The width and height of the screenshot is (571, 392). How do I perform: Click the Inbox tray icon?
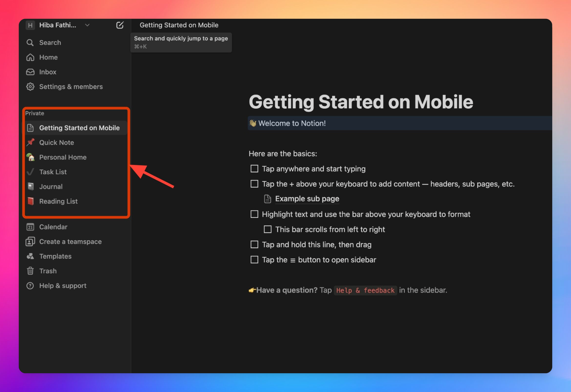(30, 72)
